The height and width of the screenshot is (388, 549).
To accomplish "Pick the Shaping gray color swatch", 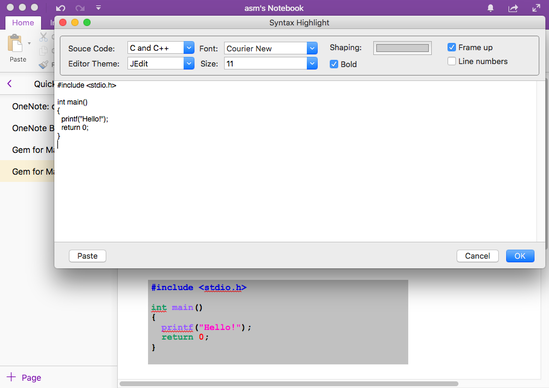I will point(402,48).
